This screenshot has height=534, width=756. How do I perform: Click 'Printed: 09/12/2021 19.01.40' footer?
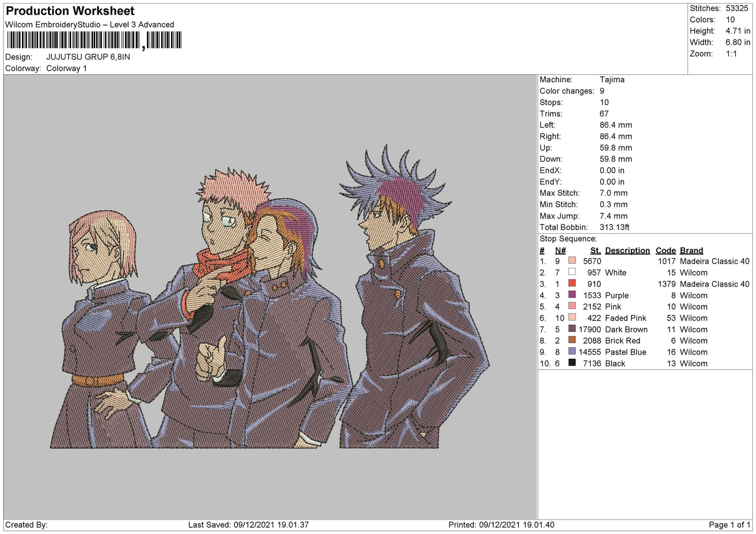(x=501, y=525)
